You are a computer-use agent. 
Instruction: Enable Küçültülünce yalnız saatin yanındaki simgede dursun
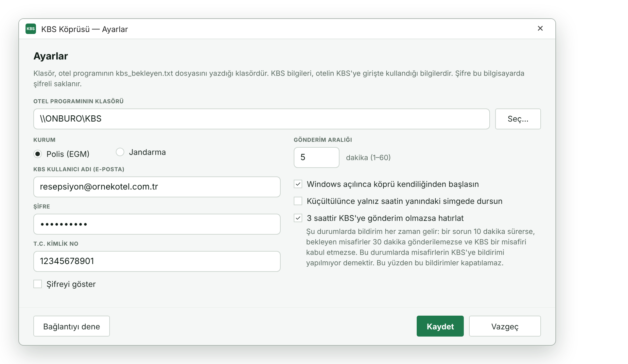tap(298, 201)
